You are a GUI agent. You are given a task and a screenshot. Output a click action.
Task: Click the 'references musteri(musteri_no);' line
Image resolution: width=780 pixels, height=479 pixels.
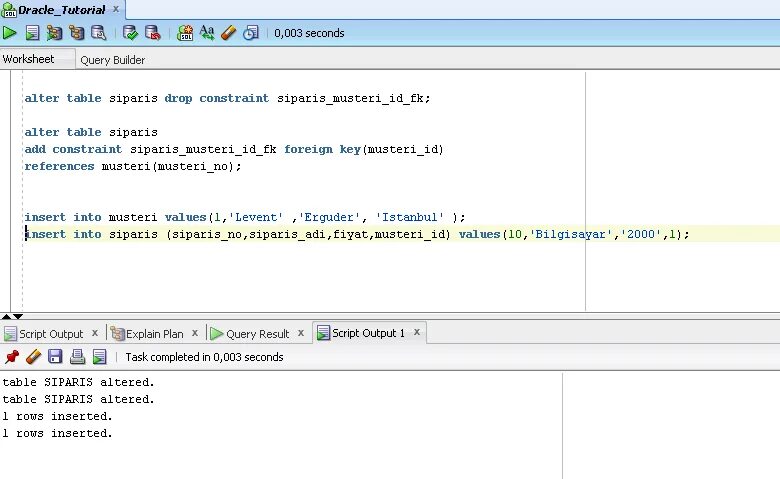[x=133, y=166]
